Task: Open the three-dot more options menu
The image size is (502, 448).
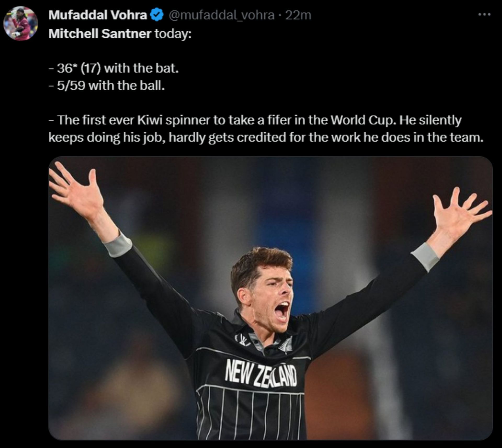Action: click(484, 15)
